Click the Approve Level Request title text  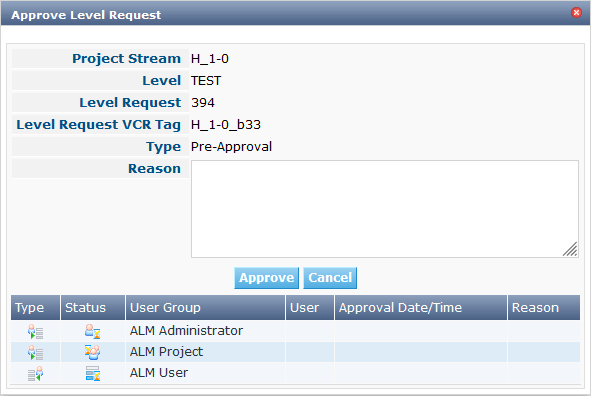86,15
